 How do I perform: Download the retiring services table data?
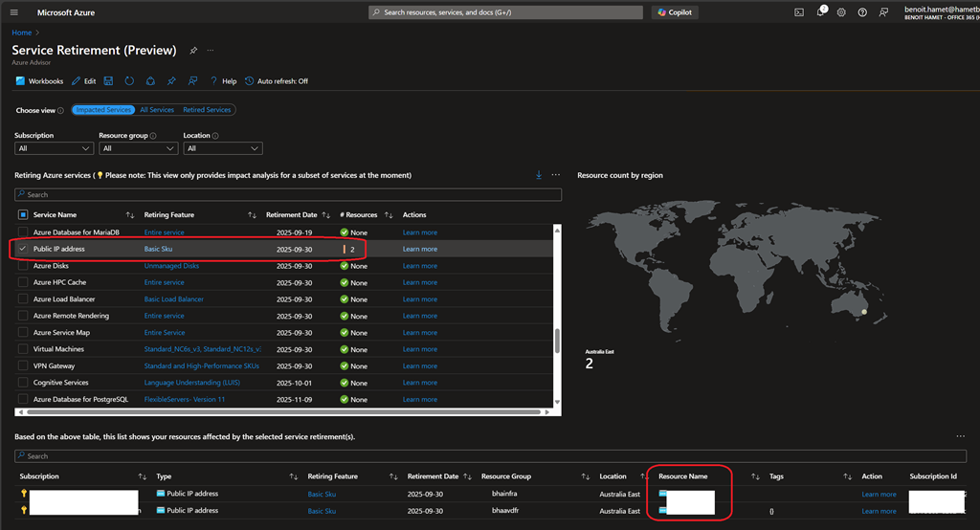coord(539,175)
